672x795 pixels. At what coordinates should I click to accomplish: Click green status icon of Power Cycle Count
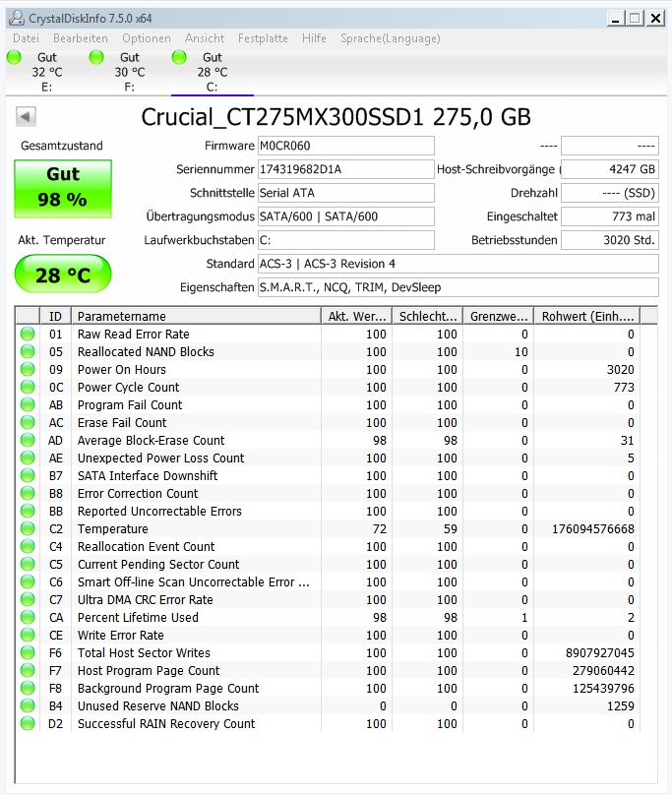tap(28, 388)
